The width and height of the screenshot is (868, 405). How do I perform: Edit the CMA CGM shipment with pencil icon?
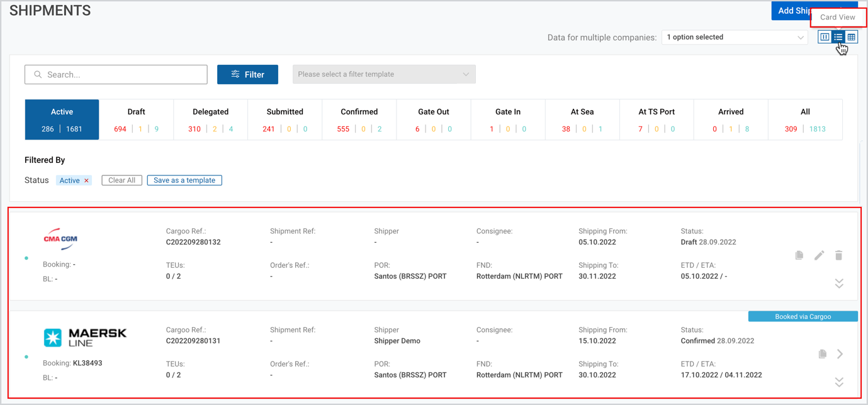point(819,255)
